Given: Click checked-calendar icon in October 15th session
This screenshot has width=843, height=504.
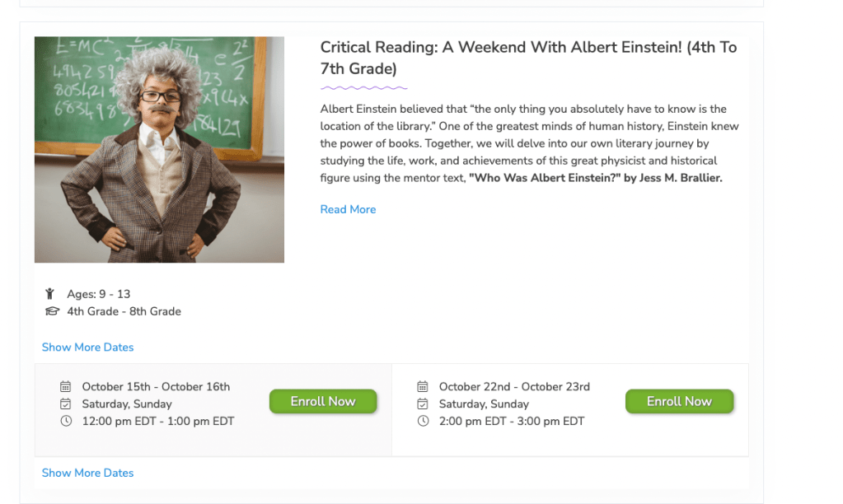Looking at the screenshot, I should [x=66, y=404].
